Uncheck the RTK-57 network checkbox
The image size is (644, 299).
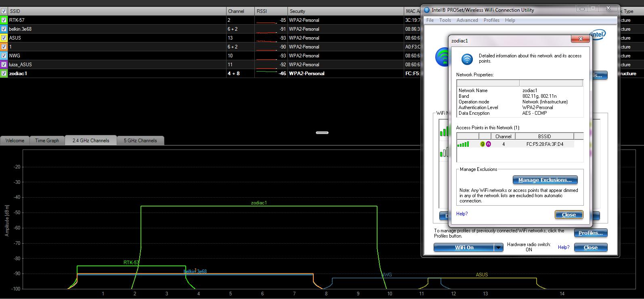tap(4, 20)
